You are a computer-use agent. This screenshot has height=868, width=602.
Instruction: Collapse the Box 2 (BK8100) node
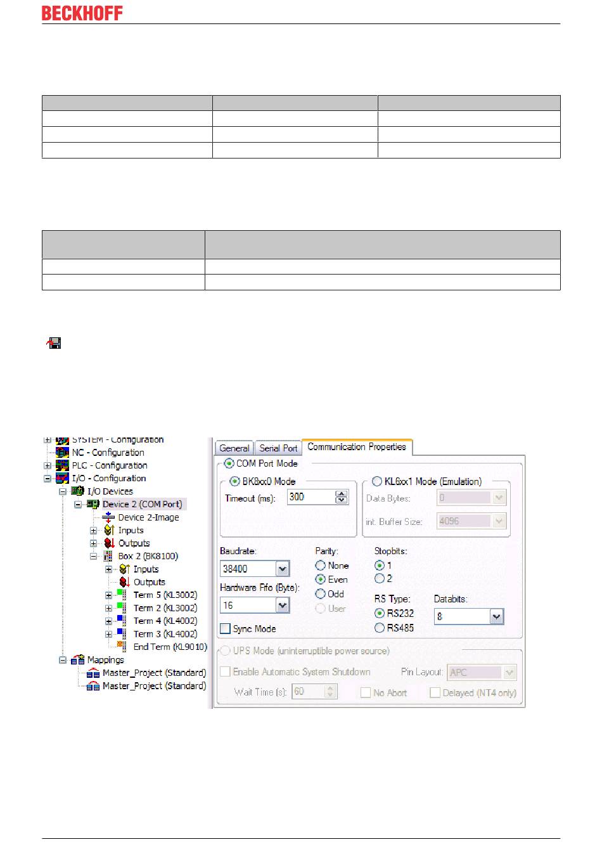94,556
